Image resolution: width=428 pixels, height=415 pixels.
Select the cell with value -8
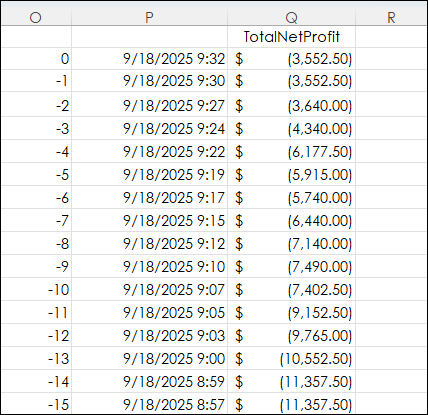click(x=36, y=244)
